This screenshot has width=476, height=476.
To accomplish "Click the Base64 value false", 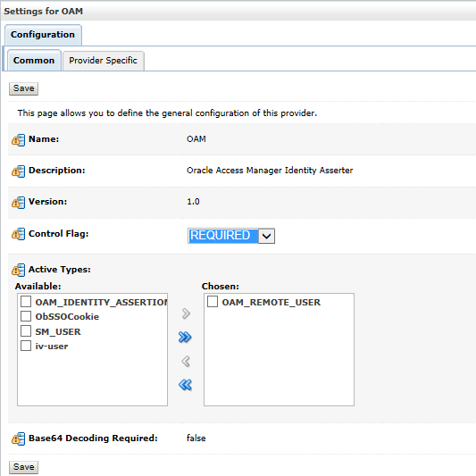I will [196, 438].
